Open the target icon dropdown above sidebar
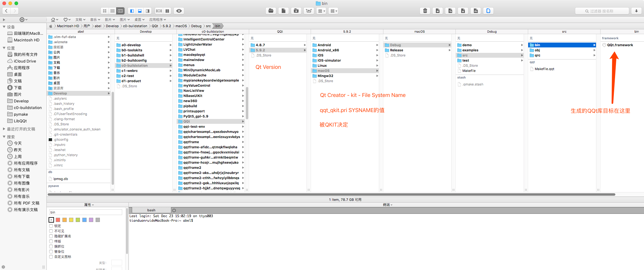Image resolution: width=644 pixels, height=270 pixels. tap(23, 20)
